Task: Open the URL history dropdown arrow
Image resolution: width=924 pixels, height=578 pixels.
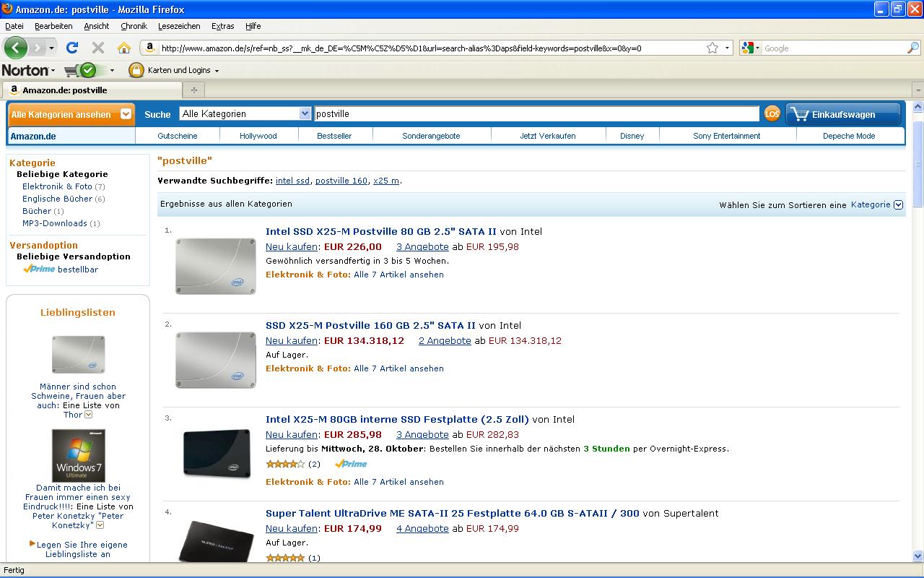Action: (726, 48)
